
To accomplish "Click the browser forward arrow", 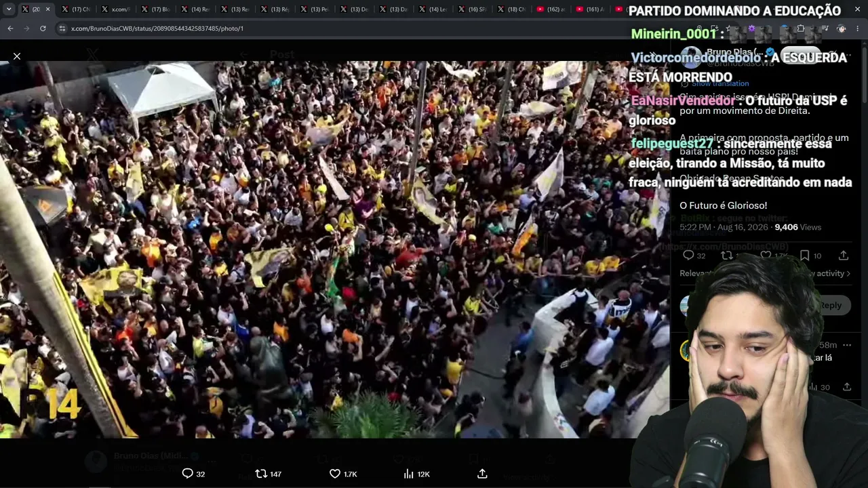I will [x=26, y=28].
